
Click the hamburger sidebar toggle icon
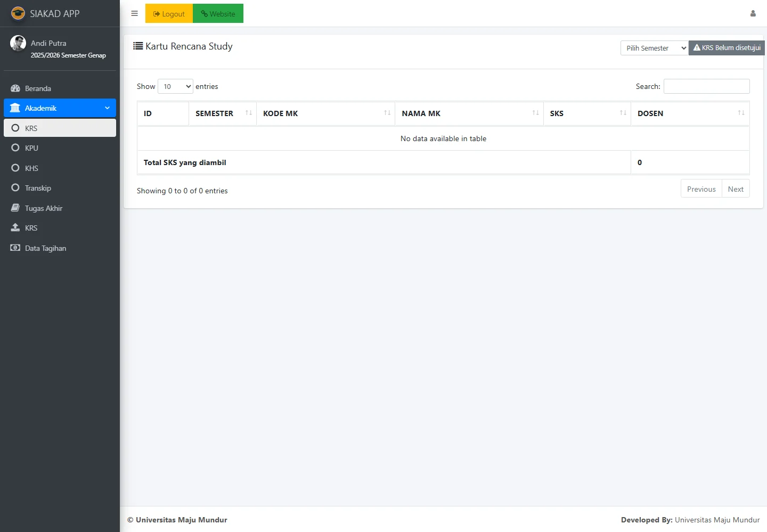(x=134, y=13)
